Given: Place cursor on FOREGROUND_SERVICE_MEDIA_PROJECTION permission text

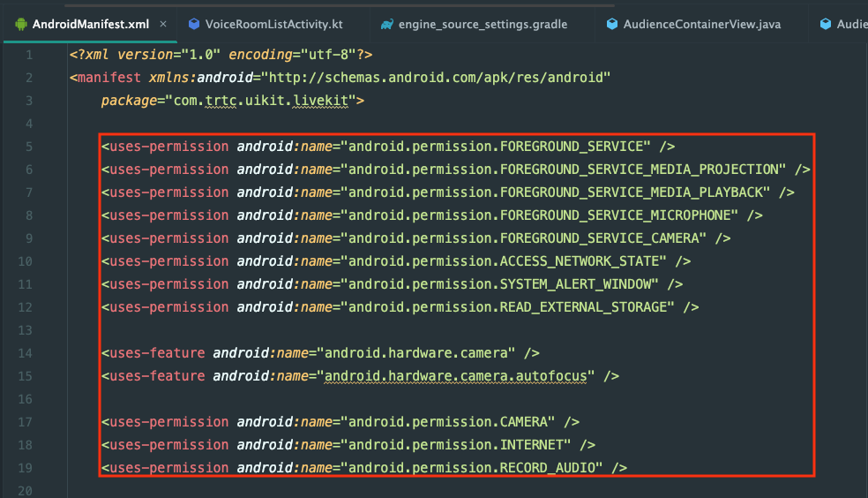Looking at the screenshot, I should click(x=640, y=170).
